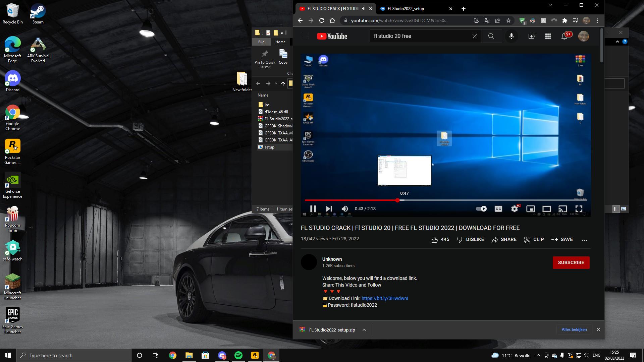Screen dimensions: 644x362
Task: Open more actions menu under video
Action: click(584, 240)
